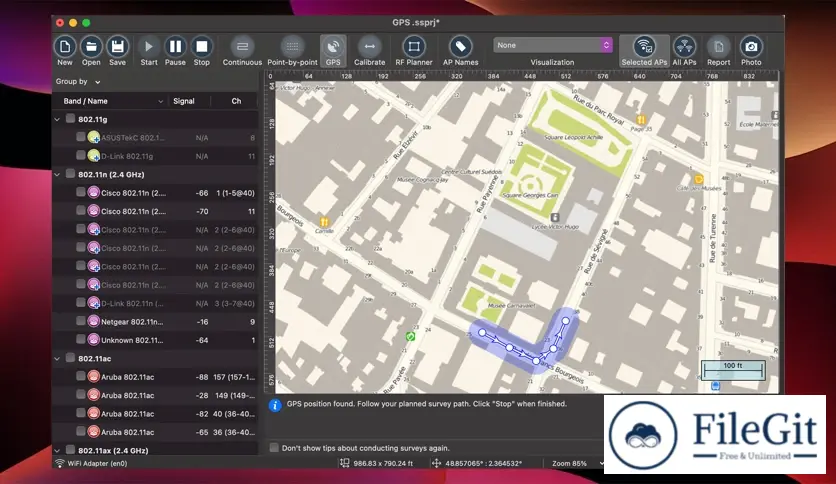Show Selected APs only
This screenshot has width=836, height=484.
pyautogui.click(x=644, y=51)
